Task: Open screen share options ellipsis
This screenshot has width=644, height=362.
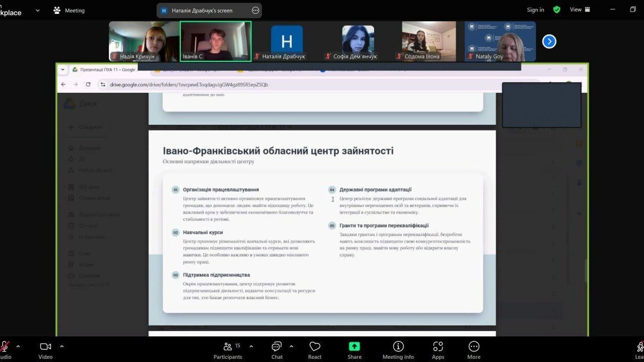Action: pyautogui.click(x=256, y=10)
